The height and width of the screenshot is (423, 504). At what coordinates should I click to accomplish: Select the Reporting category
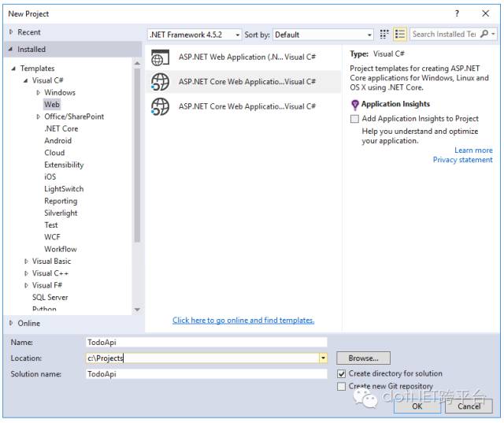coord(61,201)
